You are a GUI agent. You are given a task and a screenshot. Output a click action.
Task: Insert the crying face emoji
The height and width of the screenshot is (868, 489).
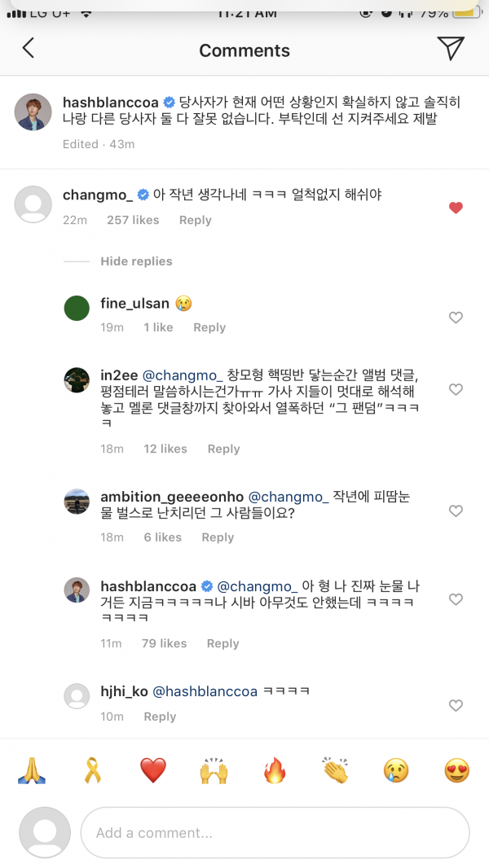click(x=396, y=770)
